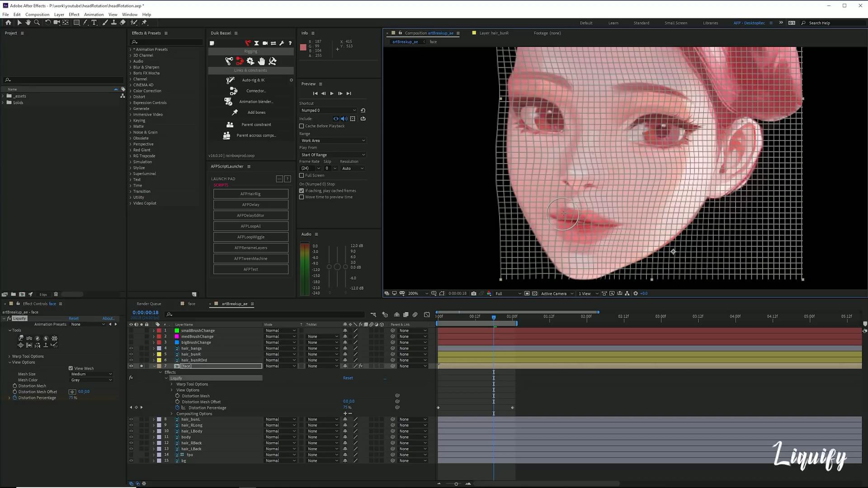
Task: Click the blue label color of bigBrushChange
Action: click(177, 343)
